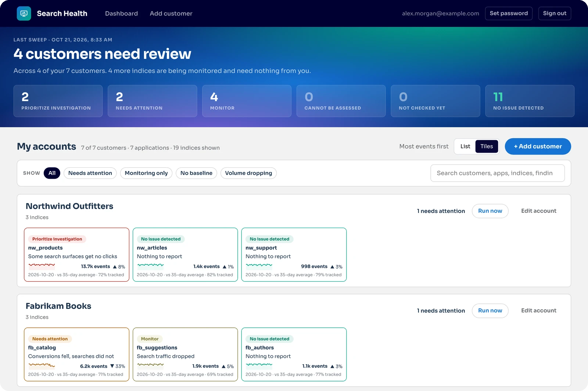
Task: Click the Search traffic dropped finding
Action: 166,356
